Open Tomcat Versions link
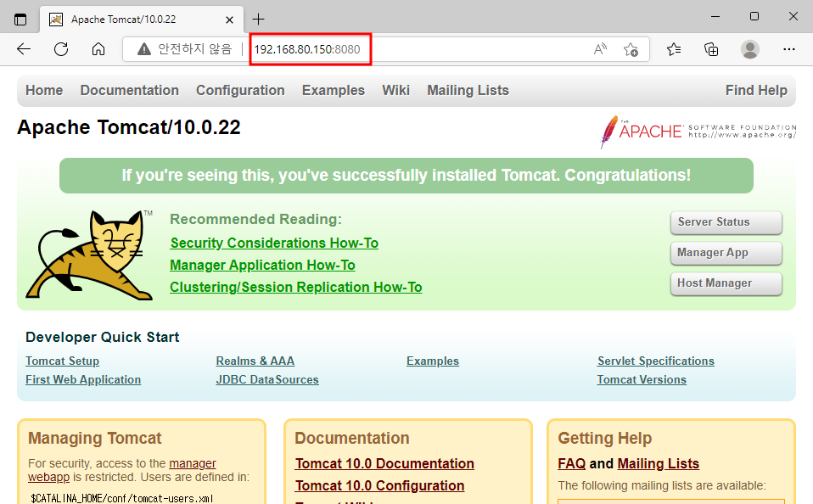 (642, 379)
